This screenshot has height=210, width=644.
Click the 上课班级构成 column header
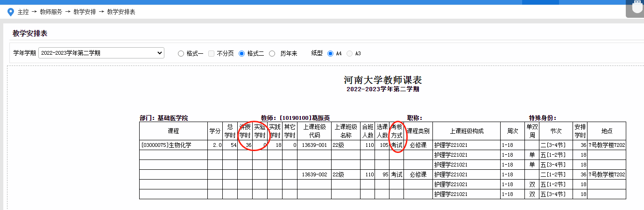tap(467, 131)
